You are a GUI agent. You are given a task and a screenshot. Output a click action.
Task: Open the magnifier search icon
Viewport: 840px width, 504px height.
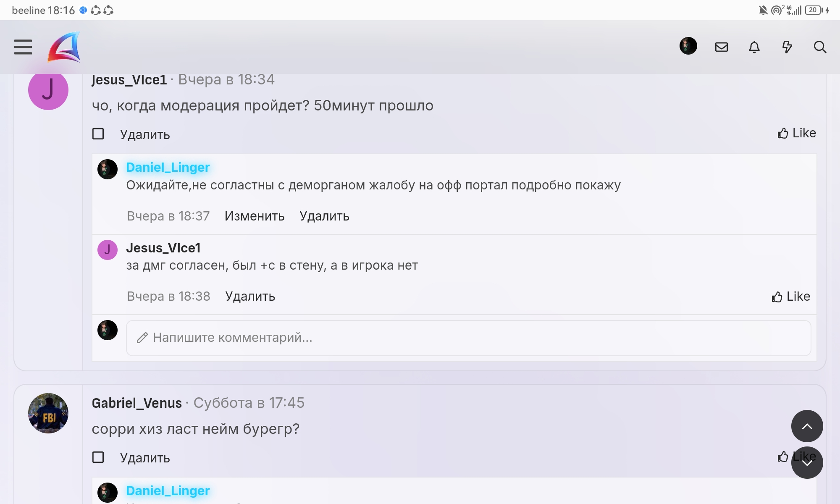point(819,47)
